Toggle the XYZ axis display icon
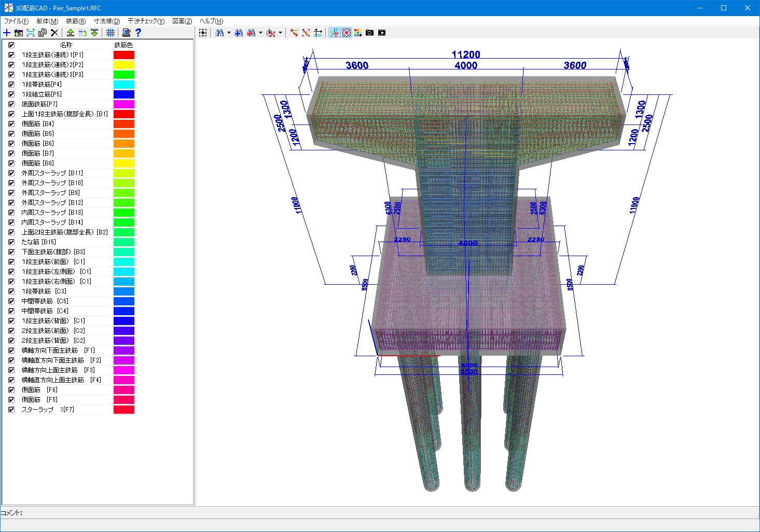The width and height of the screenshot is (760, 532). [334, 33]
